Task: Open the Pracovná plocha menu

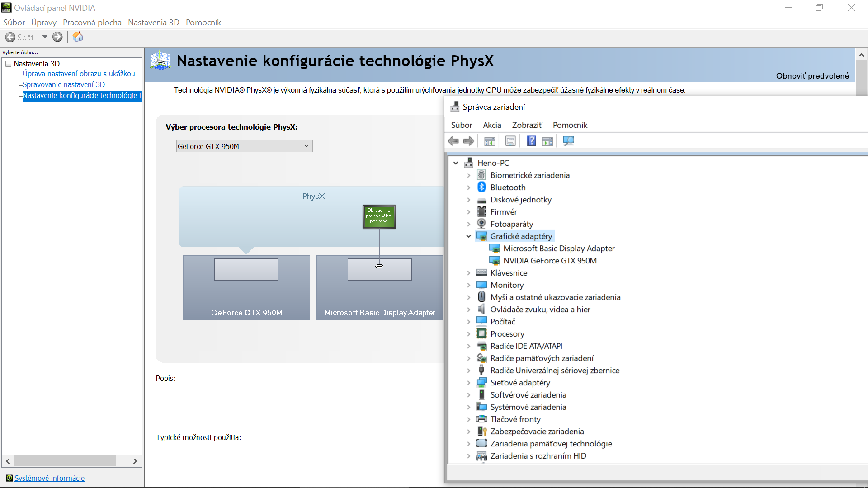Action: click(92, 23)
